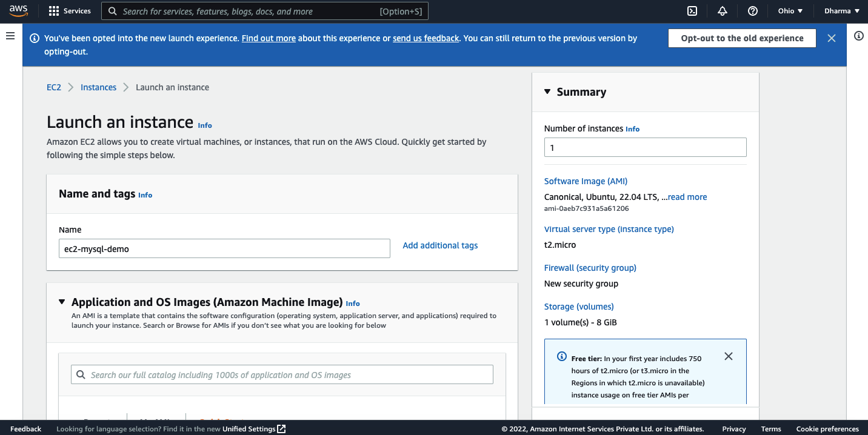The image size is (868, 435).
Task: Open CloudShell terminal icon
Action: pos(692,11)
